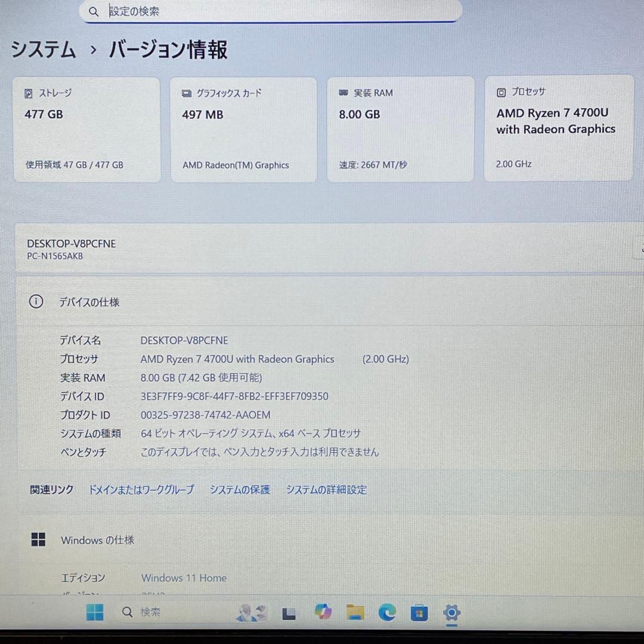Click the プロセッサ card icon
The width and height of the screenshot is (644, 644).
click(x=500, y=92)
